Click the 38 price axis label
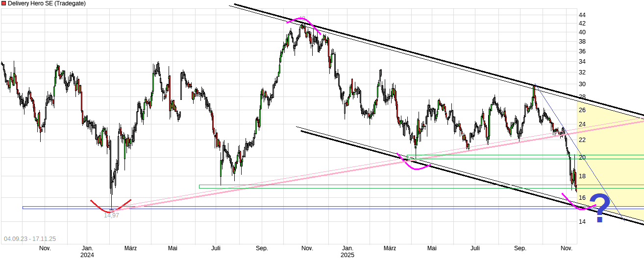Screen dimensions: 644x262 tap(582, 42)
